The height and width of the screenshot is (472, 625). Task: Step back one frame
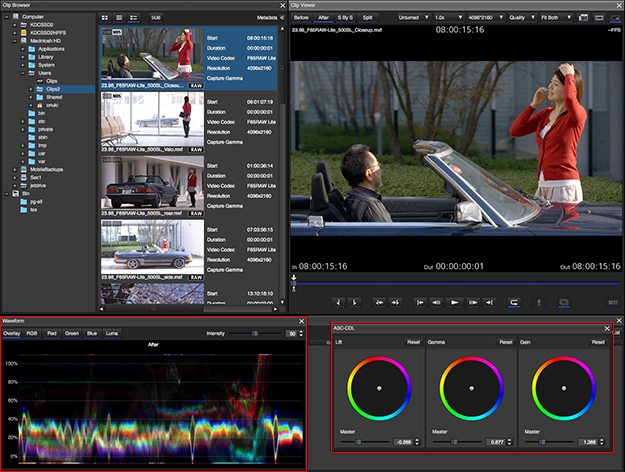coord(438,301)
